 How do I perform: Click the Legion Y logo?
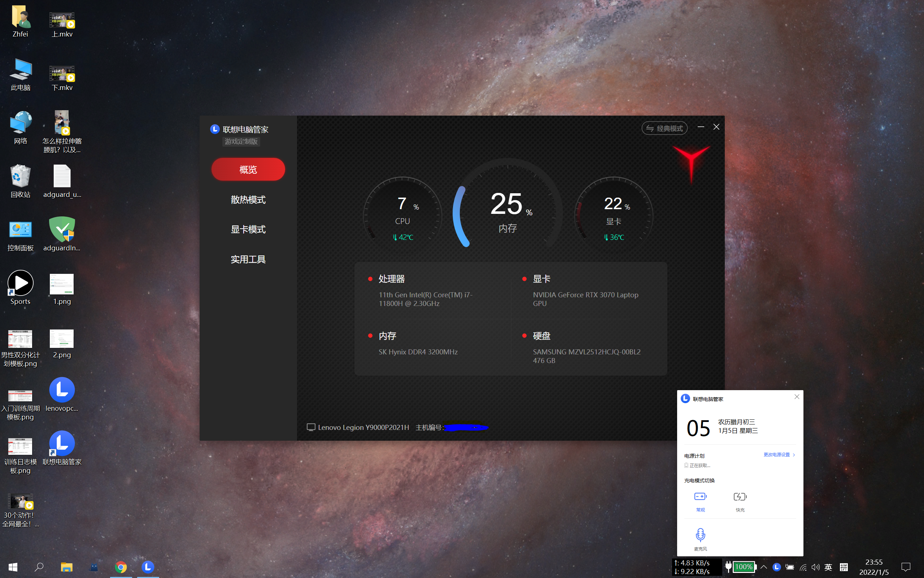(x=691, y=164)
